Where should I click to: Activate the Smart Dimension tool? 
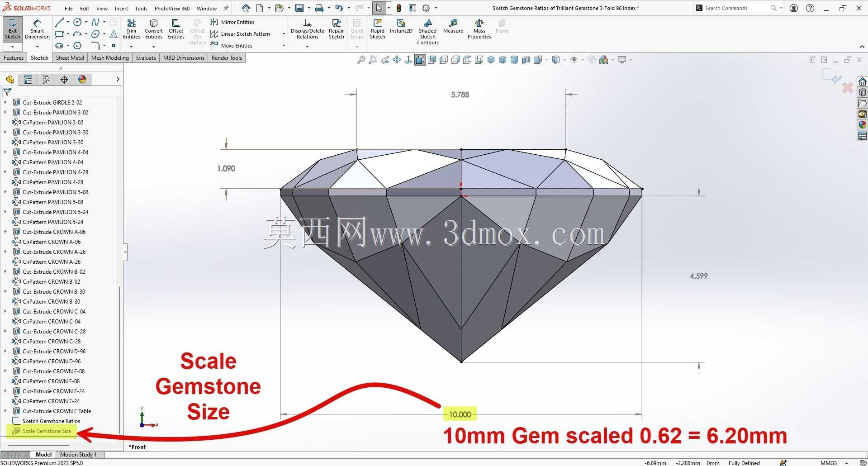pos(37,29)
